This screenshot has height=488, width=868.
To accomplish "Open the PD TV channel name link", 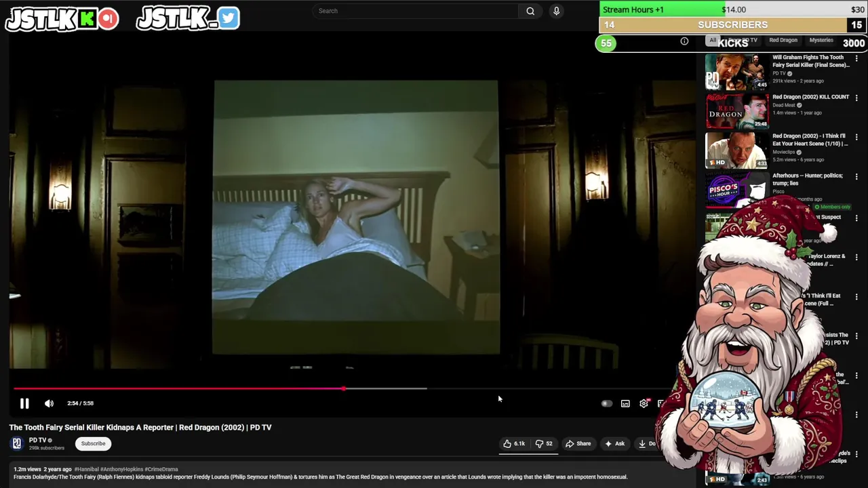I will [x=37, y=440].
